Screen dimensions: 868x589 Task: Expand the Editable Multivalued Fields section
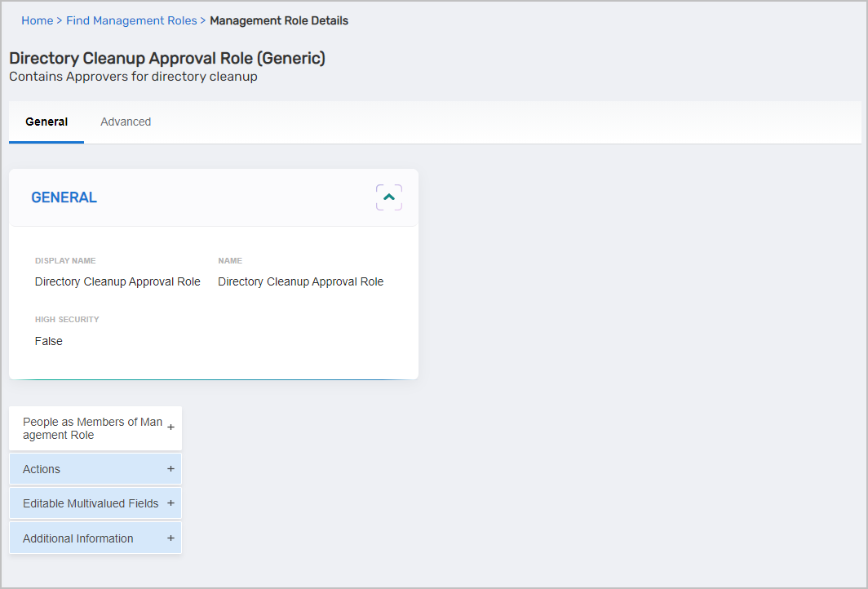pos(91,503)
